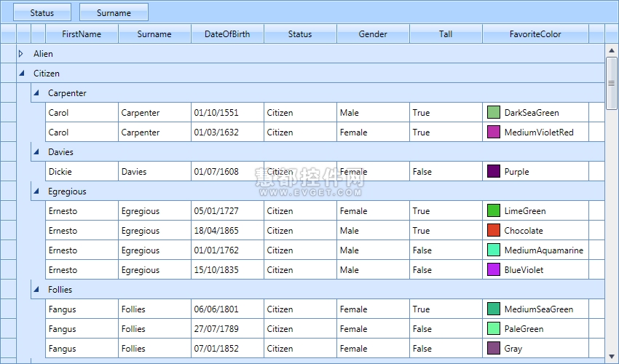Click the MediumSeaGreen color swatch
The width and height of the screenshot is (619, 364).
[494, 309]
